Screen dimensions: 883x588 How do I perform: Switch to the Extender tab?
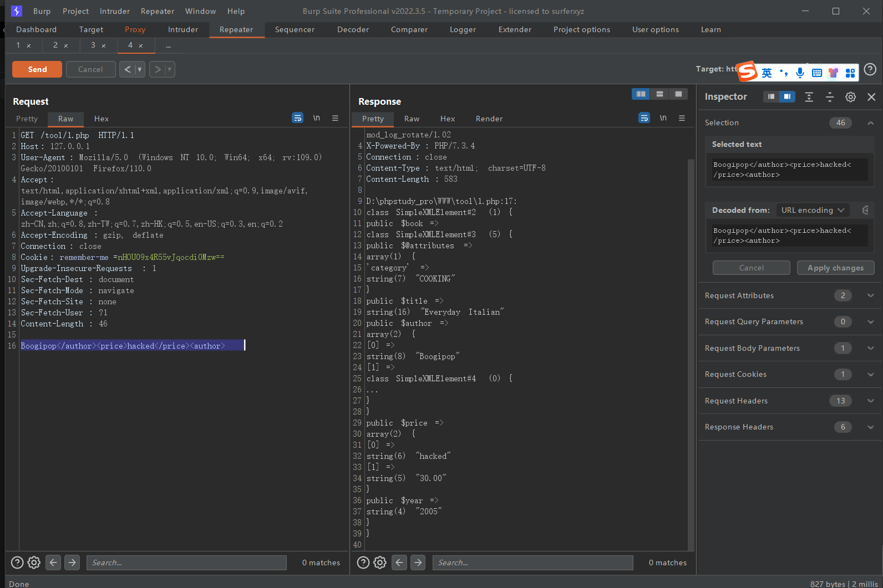(515, 29)
